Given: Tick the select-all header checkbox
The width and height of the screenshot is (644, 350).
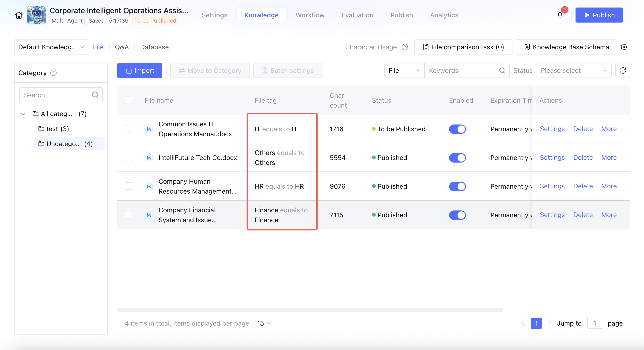Looking at the screenshot, I should (129, 100).
